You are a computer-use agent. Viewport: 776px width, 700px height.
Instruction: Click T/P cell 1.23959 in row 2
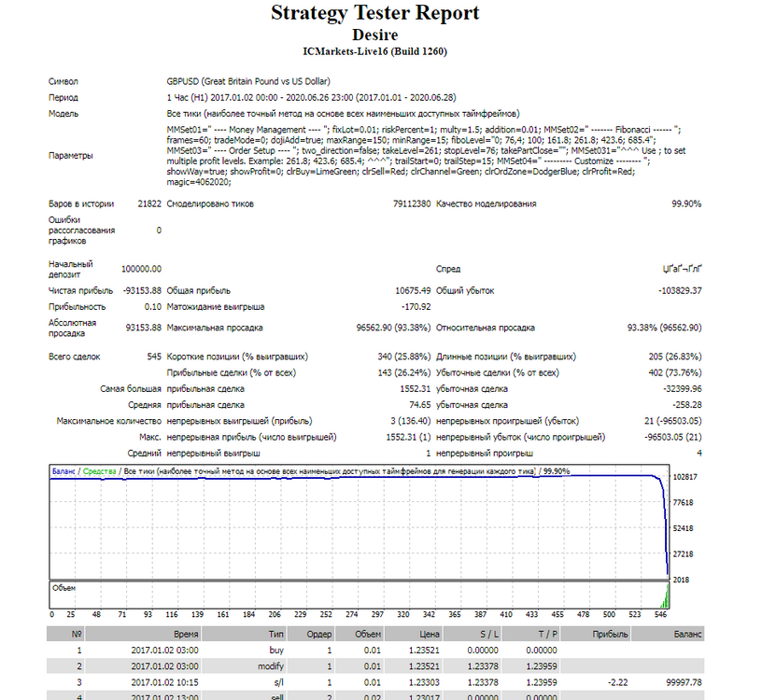542,666
